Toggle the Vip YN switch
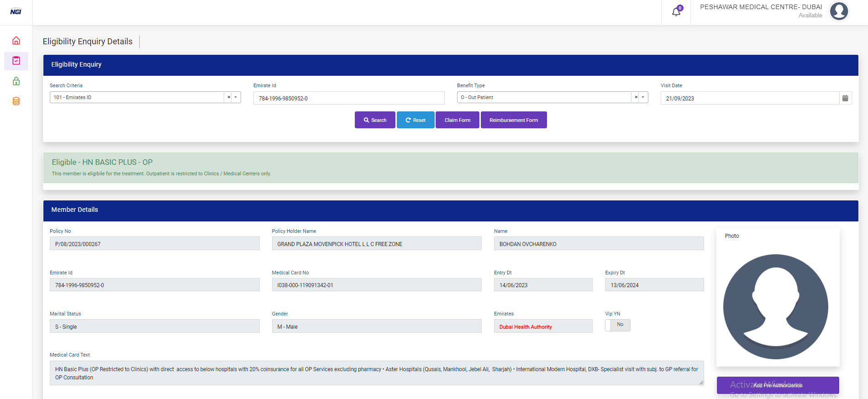Image resolution: width=868 pixels, height=399 pixels. point(617,325)
